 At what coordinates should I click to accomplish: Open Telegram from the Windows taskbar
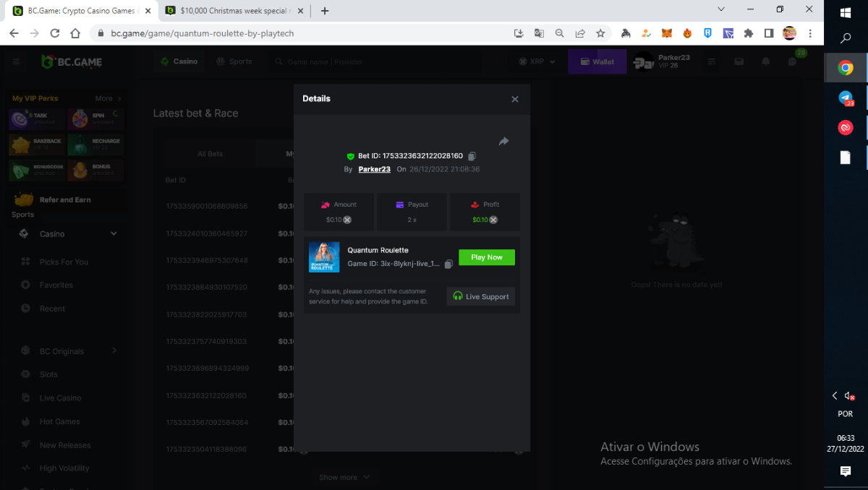845,98
